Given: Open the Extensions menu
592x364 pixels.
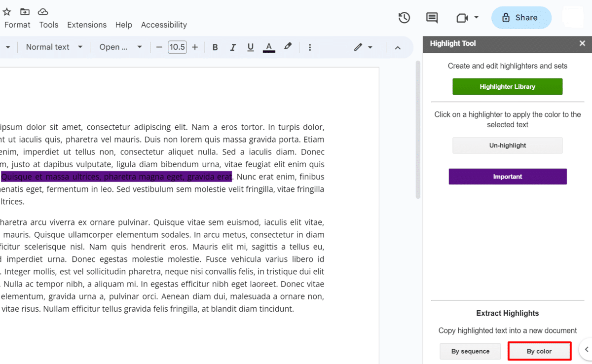Looking at the screenshot, I should (x=87, y=25).
